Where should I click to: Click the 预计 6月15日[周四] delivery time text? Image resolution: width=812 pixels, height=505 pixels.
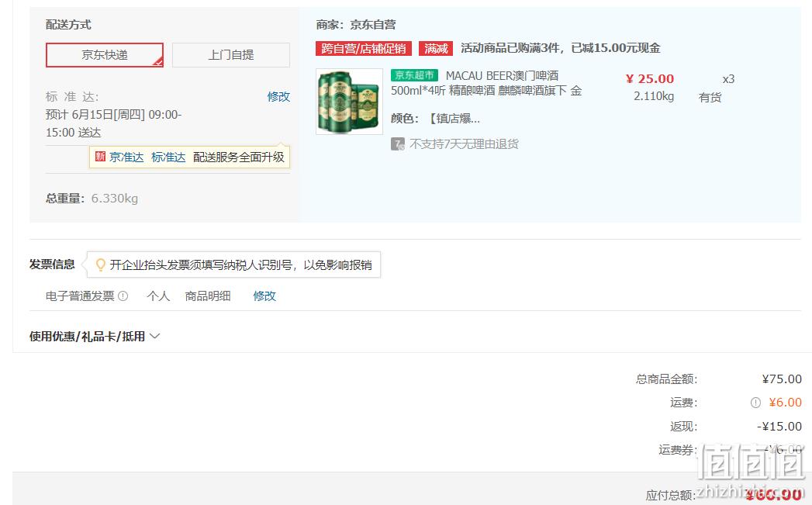pos(113,123)
